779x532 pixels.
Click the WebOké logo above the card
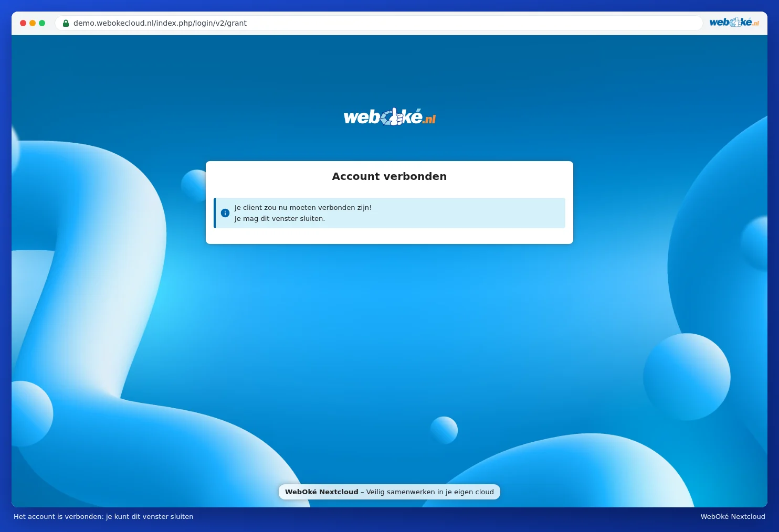pos(389,116)
